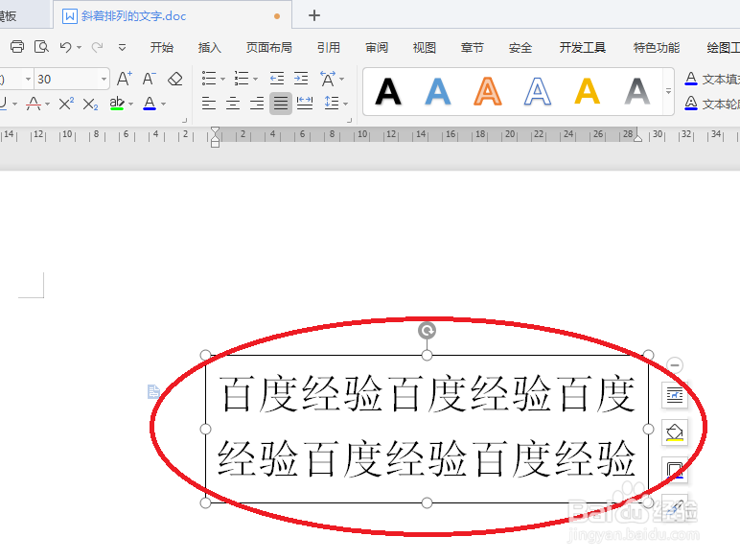The width and height of the screenshot is (740, 560).
Task: Toggle justify alignment
Action: click(281, 103)
